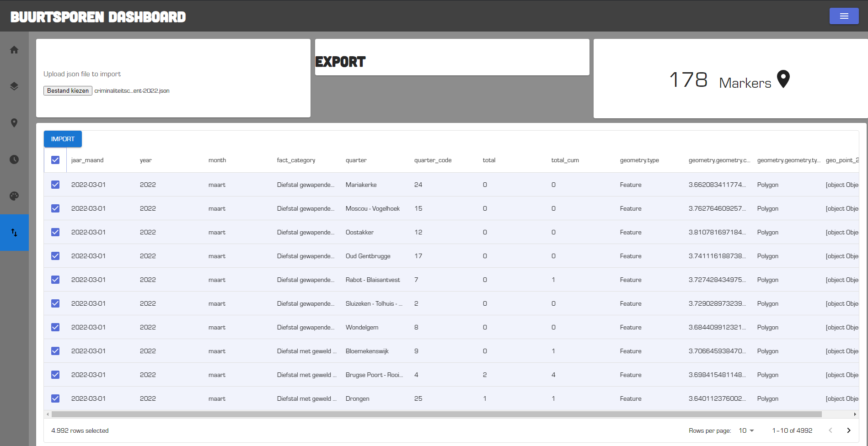Click the EXPORT heading
This screenshot has width=868, height=446.
341,62
